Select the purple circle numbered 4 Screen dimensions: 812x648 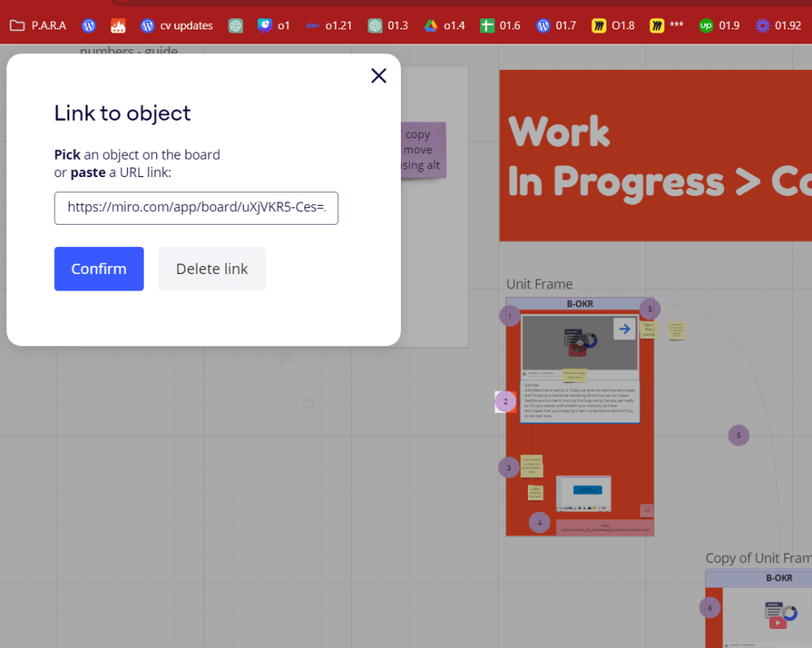pos(539,523)
